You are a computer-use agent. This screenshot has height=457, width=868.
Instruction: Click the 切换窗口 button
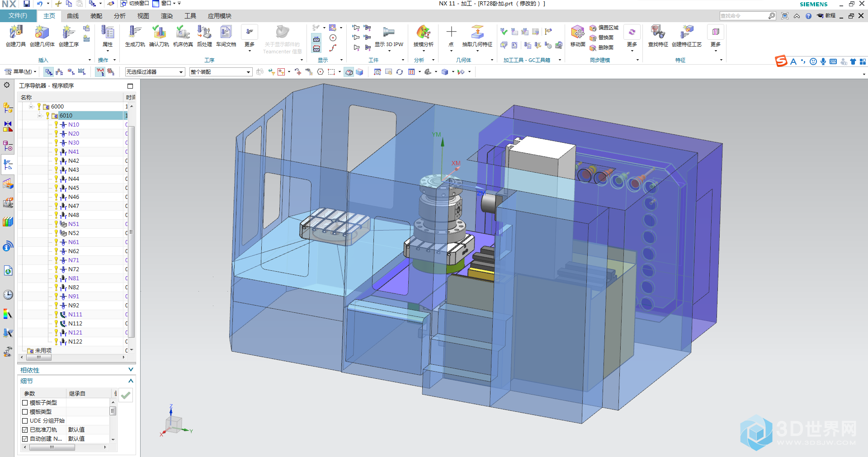coord(135,4)
